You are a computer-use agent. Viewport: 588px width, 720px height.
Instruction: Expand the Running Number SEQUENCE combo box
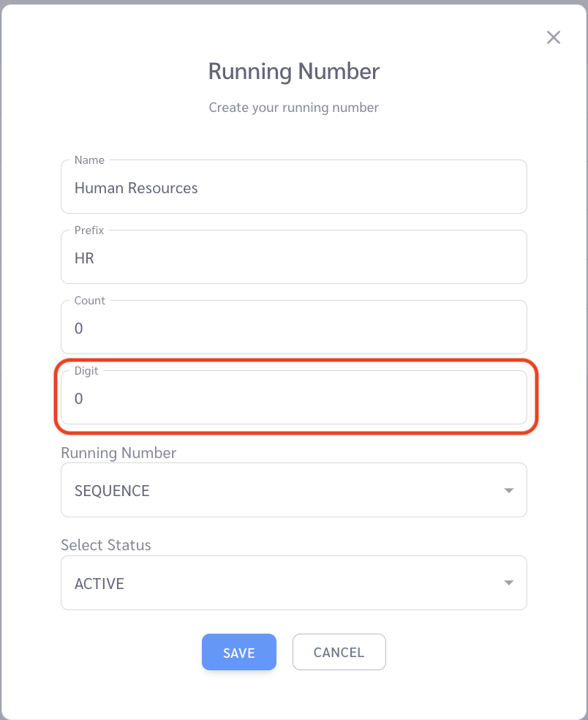pyautogui.click(x=294, y=490)
